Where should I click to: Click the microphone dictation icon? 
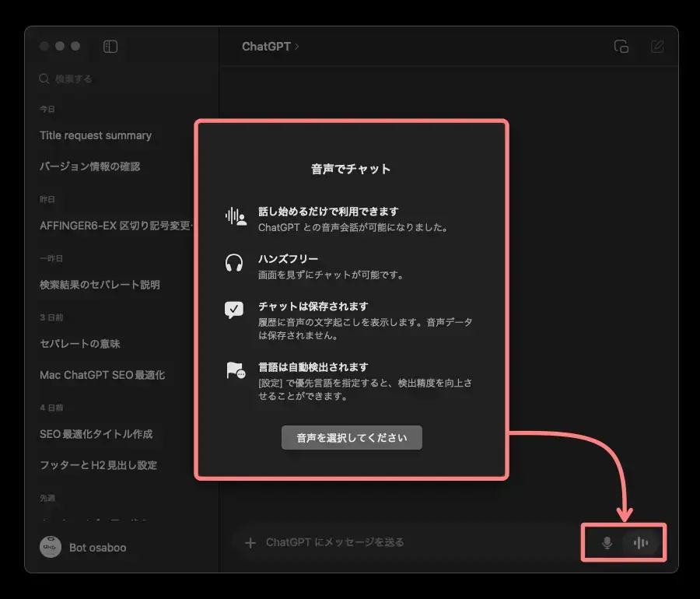[607, 543]
